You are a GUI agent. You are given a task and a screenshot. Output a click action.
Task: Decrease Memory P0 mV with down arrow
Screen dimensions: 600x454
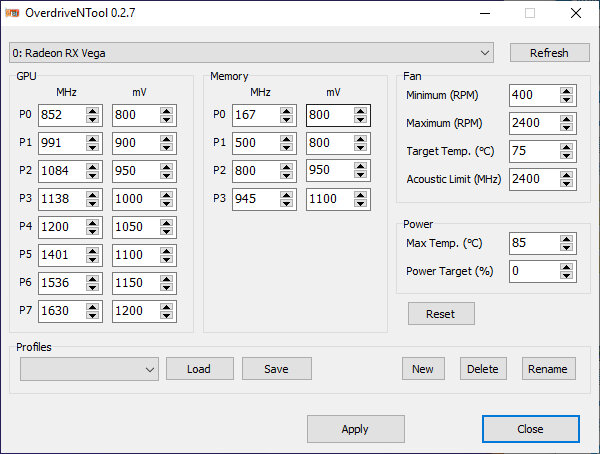(x=360, y=119)
